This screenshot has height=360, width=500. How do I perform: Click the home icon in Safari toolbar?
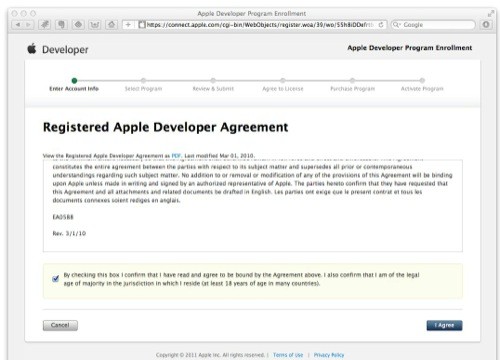pyautogui.click(x=111, y=25)
